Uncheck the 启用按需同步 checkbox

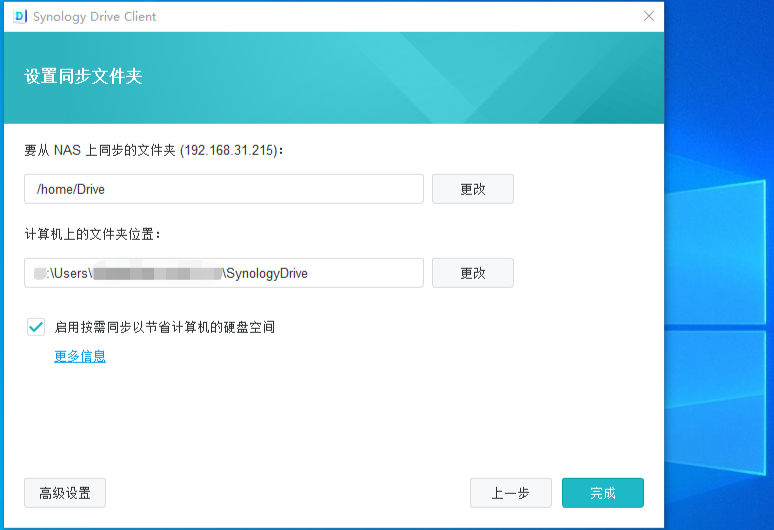tap(36, 326)
